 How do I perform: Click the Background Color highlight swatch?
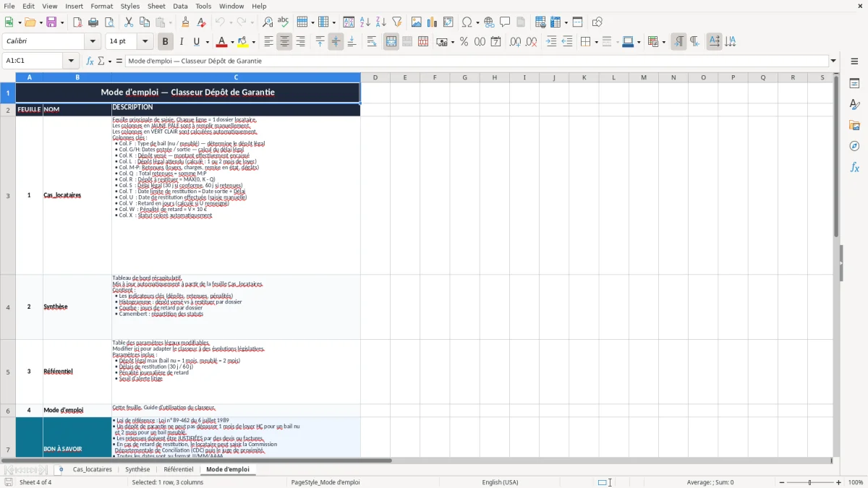point(243,42)
